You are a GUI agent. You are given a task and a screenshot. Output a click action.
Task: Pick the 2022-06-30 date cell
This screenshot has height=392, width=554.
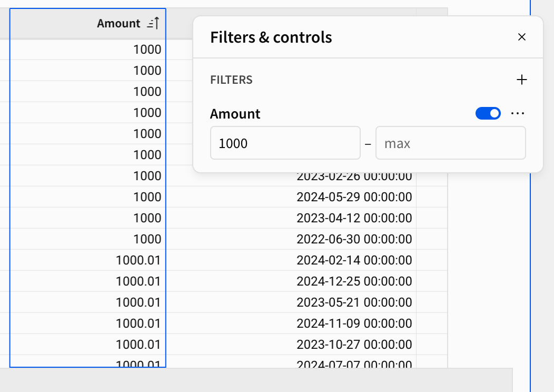click(x=354, y=239)
